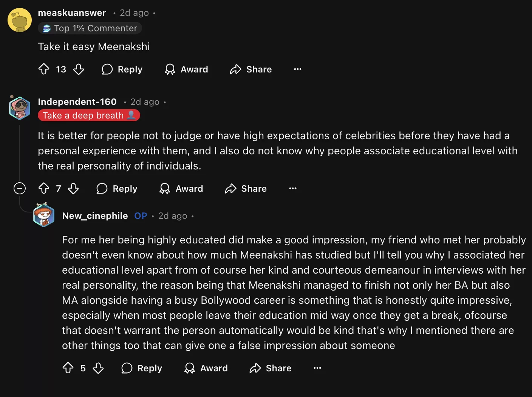Share New_cinephile's reply

coord(271,368)
